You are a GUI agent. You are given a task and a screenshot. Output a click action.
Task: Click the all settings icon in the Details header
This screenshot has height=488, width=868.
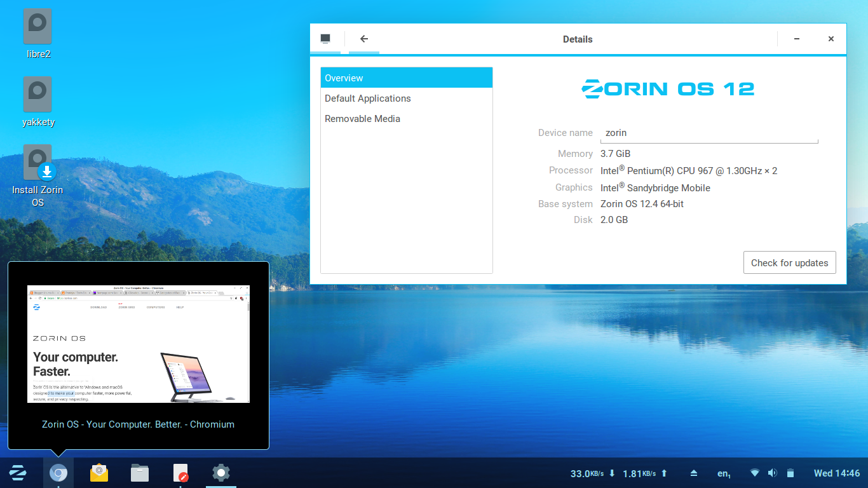326,39
